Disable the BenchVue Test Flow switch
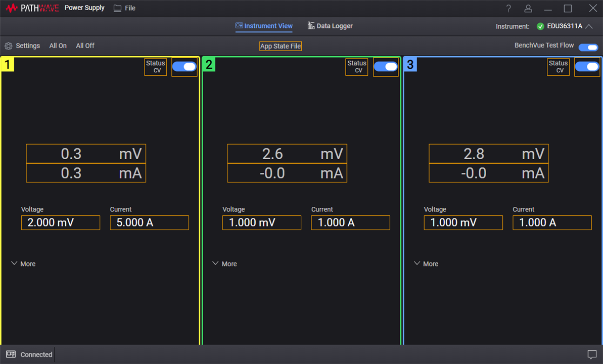 588,48
